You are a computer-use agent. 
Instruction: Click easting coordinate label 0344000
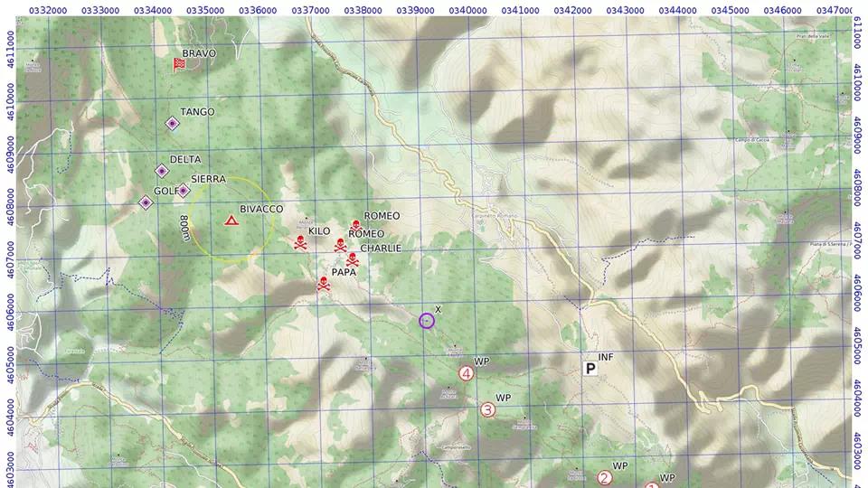pos(677,11)
